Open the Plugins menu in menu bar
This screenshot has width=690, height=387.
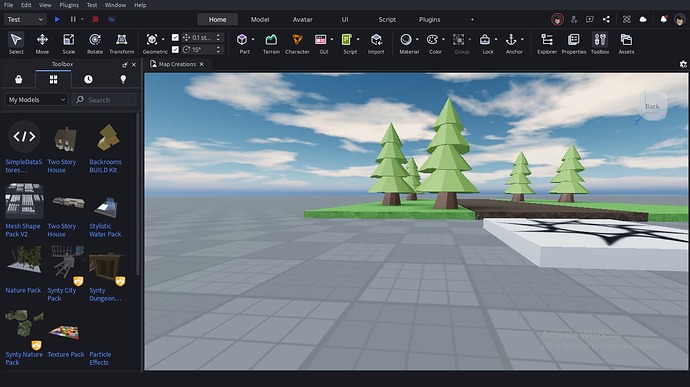pyautogui.click(x=69, y=5)
